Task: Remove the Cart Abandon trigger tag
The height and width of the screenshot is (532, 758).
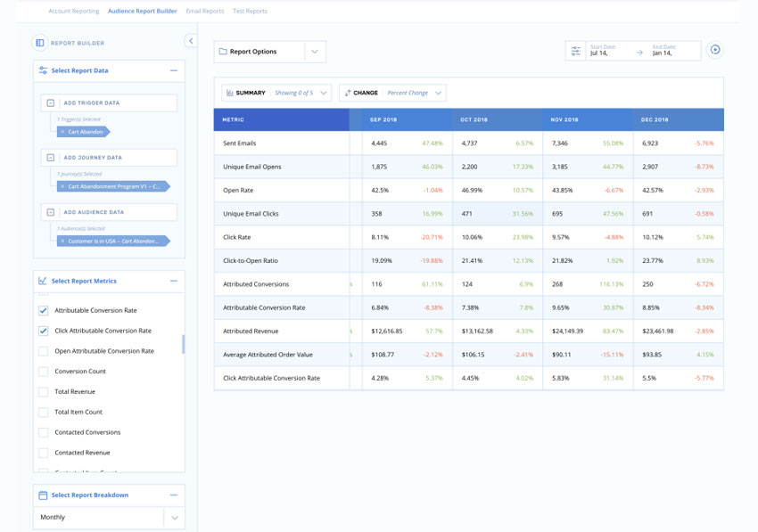Action: [62, 132]
